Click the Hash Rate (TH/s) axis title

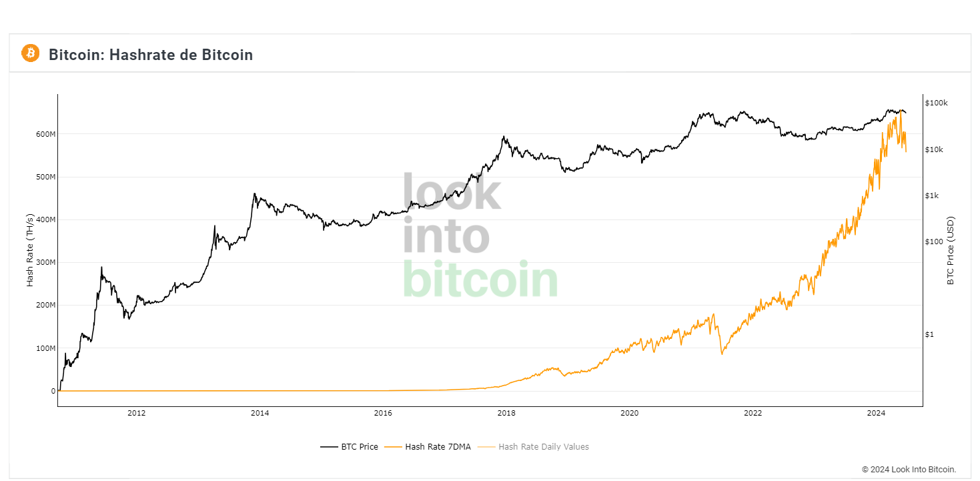[x=30, y=250]
